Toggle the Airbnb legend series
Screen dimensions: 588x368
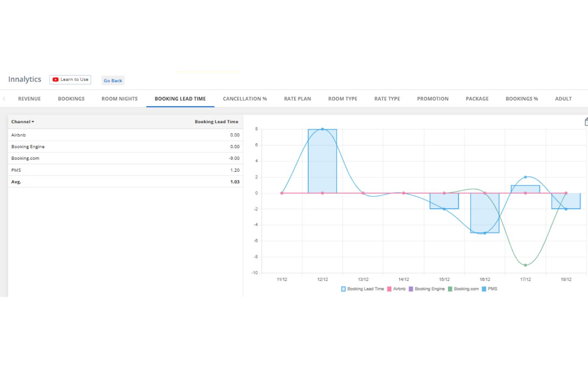(396, 289)
